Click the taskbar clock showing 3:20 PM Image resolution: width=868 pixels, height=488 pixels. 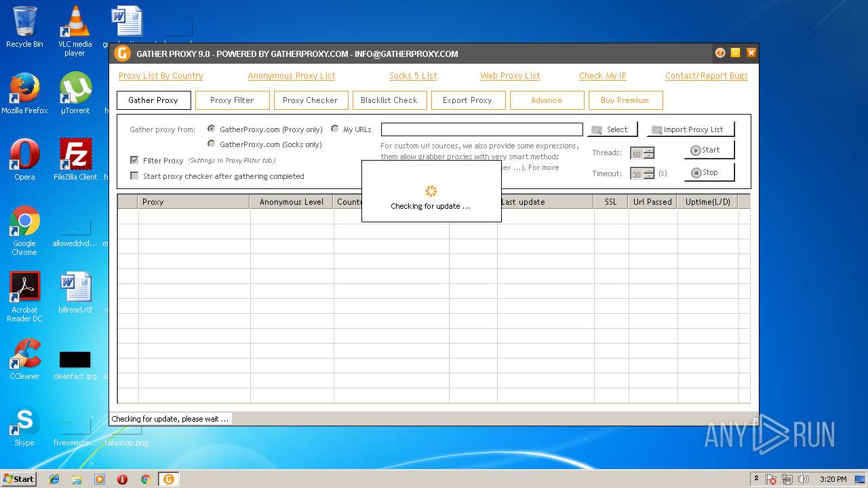point(833,479)
